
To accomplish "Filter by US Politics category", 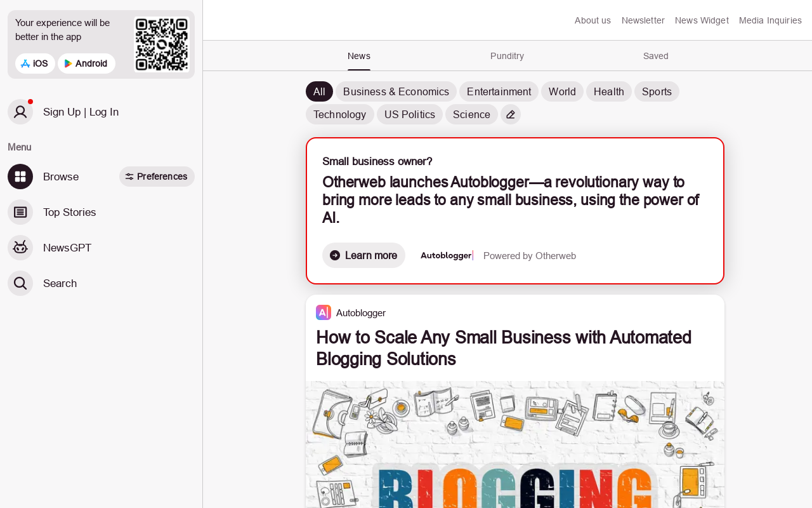I will pyautogui.click(x=410, y=114).
